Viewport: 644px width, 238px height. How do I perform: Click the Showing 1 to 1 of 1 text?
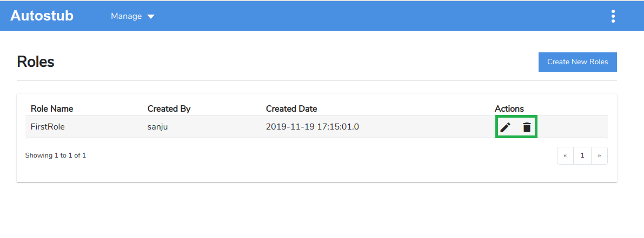(x=56, y=155)
